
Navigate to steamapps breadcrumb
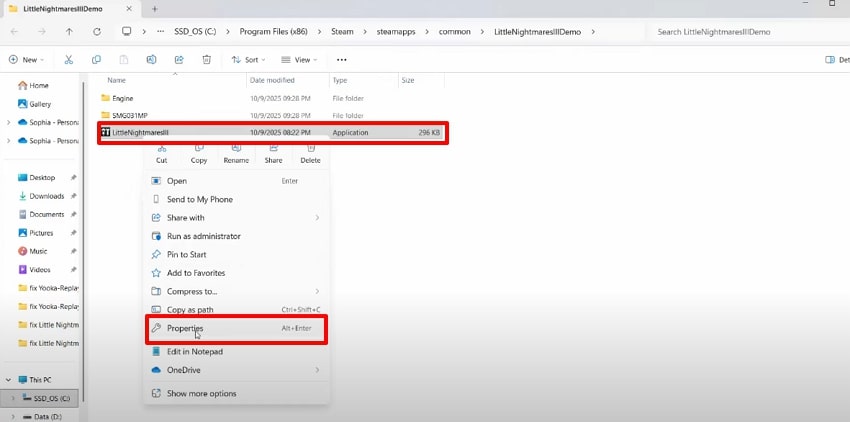[x=396, y=31]
